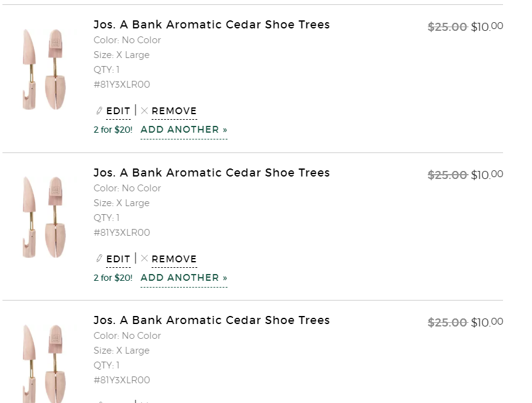This screenshot has width=532, height=403.
Task: Open third Jos. A Bank Cedar Shoe Trees title
Action: 211,320
